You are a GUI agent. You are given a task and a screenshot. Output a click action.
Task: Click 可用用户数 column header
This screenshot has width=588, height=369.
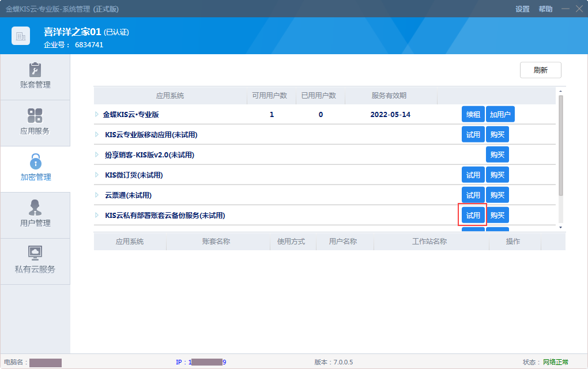point(269,96)
